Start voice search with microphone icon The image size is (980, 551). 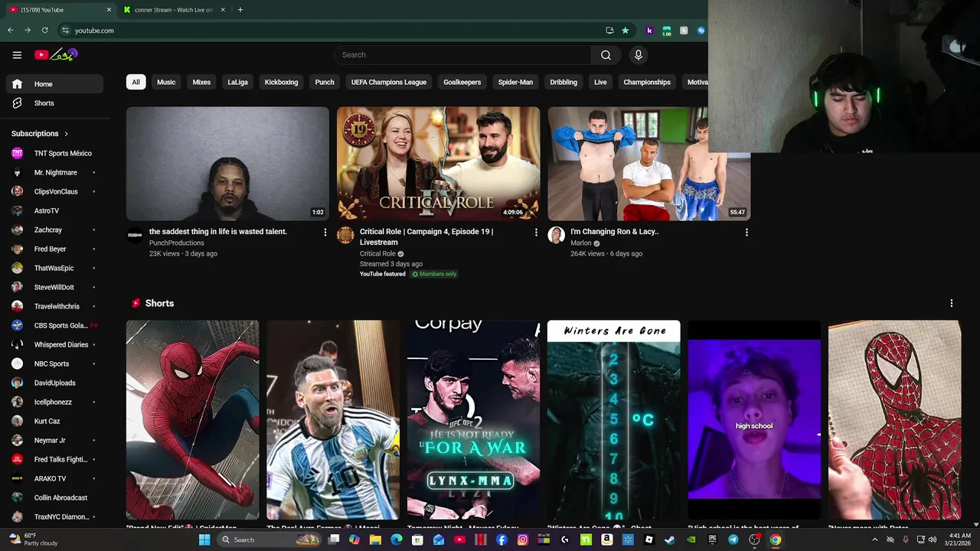tap(638, 55)
